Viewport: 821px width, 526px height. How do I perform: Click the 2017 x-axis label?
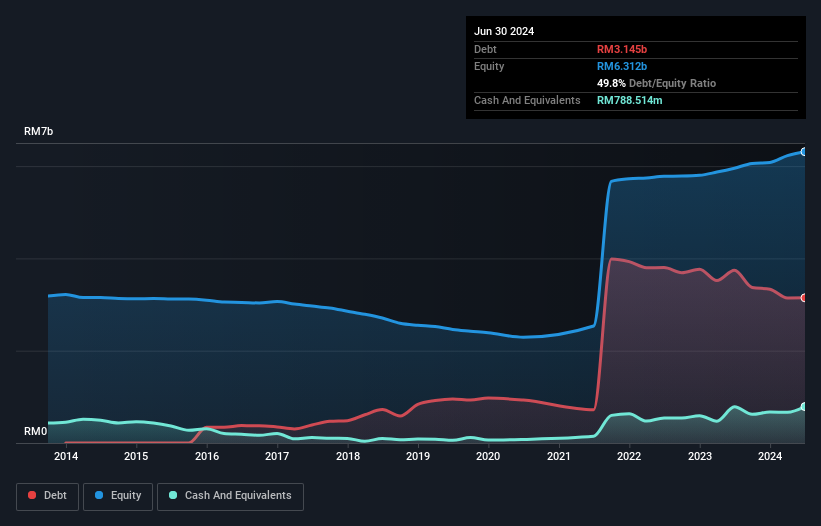click(277, 456)
